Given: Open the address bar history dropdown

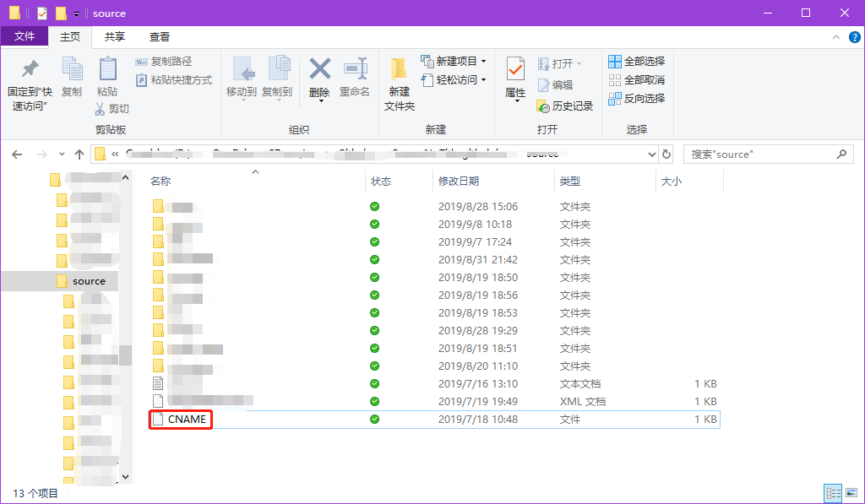Looking at the screenshot, I should [650, 154].
